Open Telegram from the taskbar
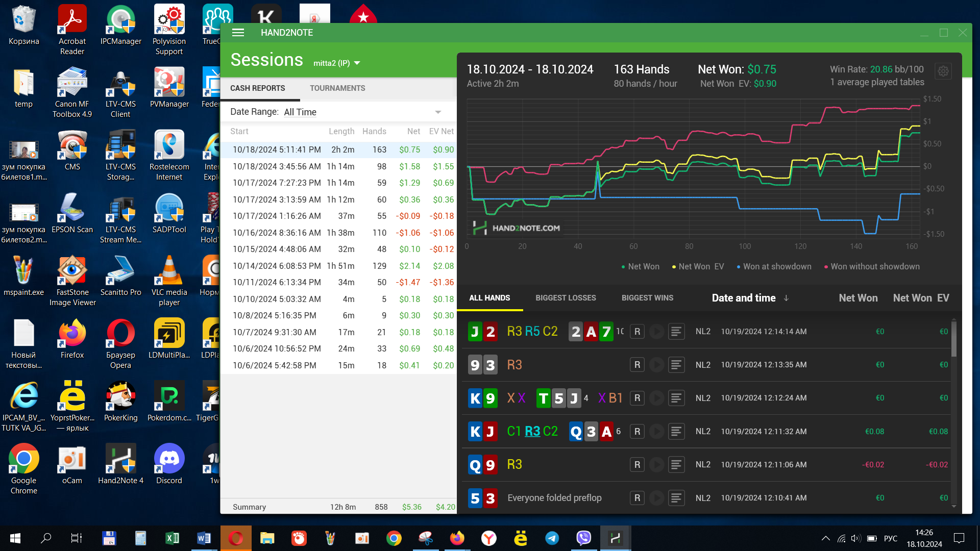 pyautogui.click(x=552, y=538)
